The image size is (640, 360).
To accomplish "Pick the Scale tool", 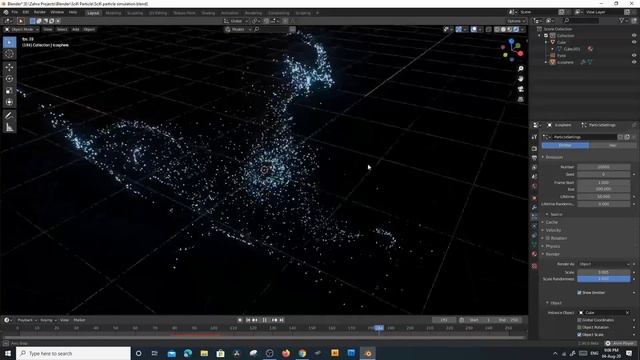I will point(9,91).
